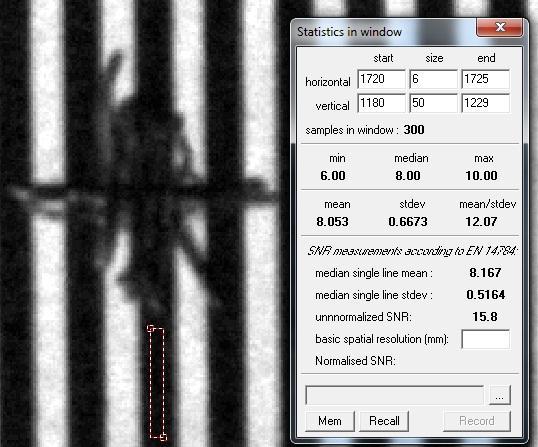Click the horizontal size field 6
The height and width of the screenshot is (447, 538).
pyautogui.click(x=433, y=79)
